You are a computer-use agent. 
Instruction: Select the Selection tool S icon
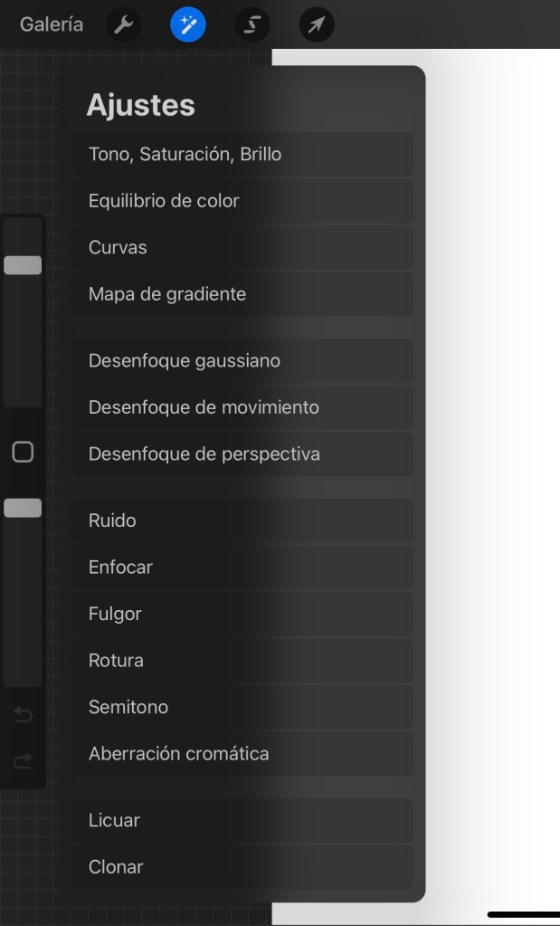point(252,25)
